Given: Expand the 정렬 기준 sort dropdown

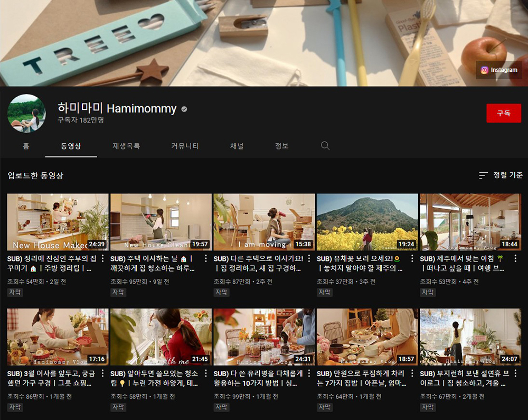Looking at the screenshot, I should tap(501, 175).
